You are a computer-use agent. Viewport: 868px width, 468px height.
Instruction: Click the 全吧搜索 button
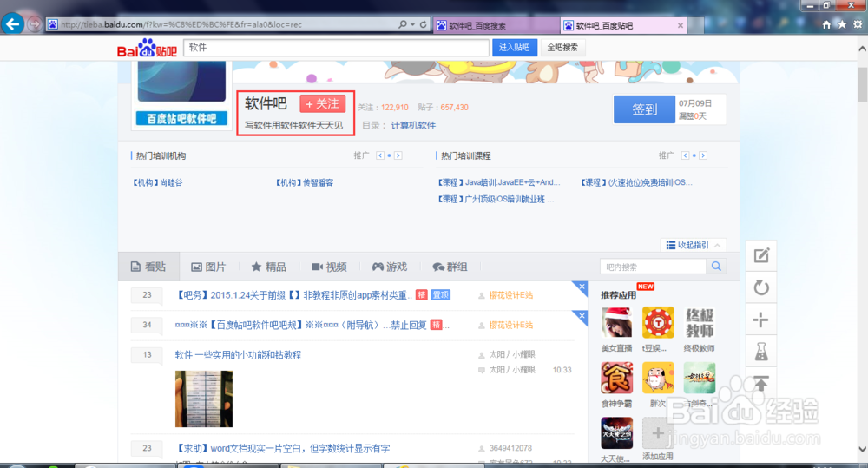pos(562,48)
